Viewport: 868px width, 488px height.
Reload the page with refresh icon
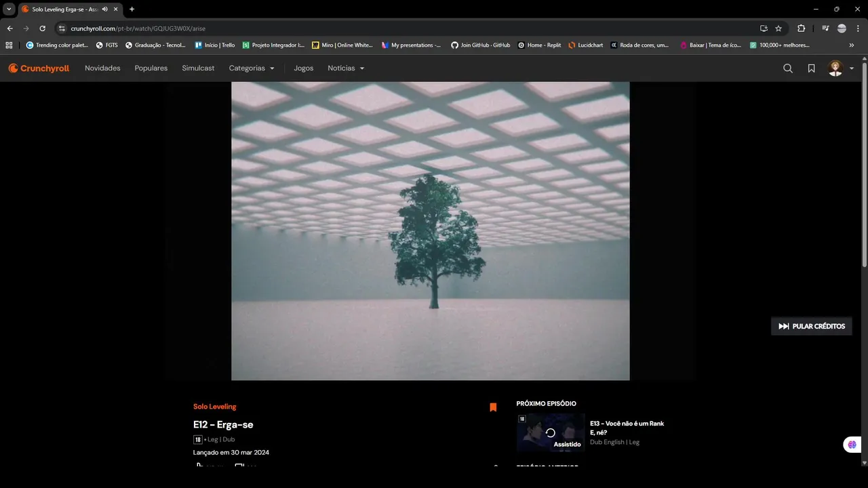(42, 28)
